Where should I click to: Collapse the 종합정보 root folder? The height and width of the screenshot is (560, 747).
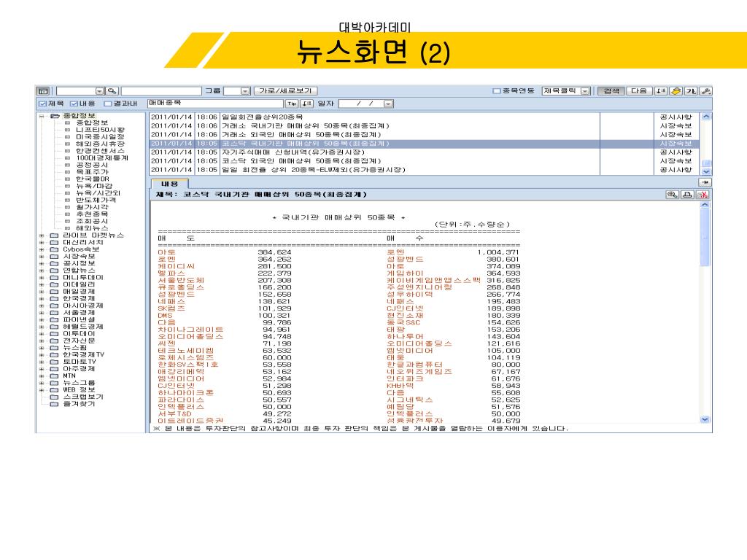click(42, 116)
